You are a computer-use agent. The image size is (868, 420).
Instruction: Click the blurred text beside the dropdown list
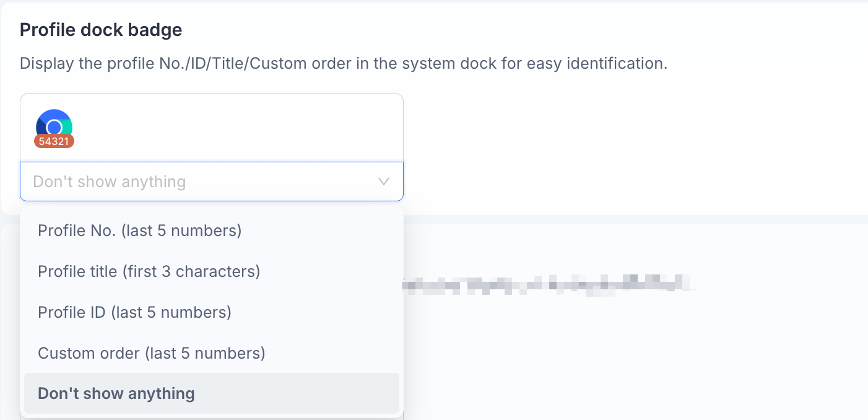coord(548,284)
